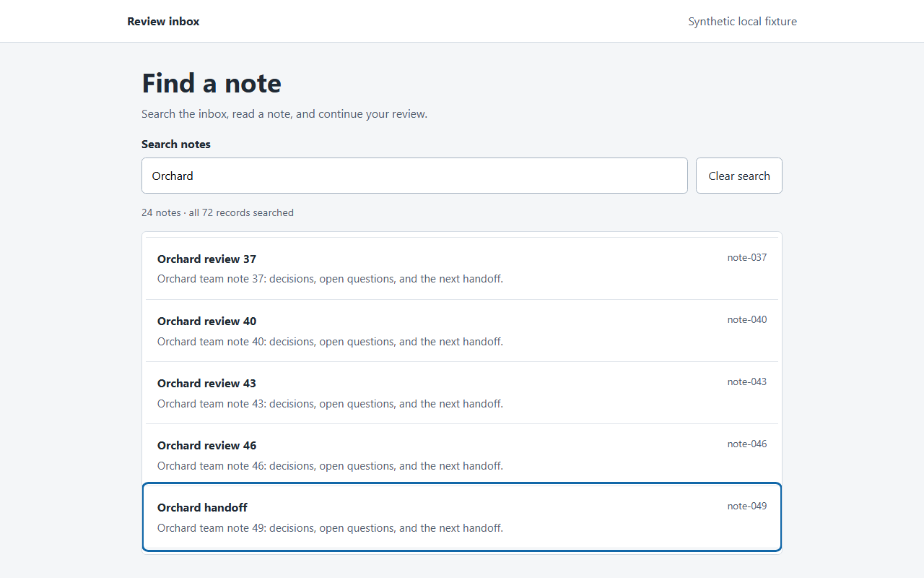Click the Orchard team note 40 description
This screenshot has width=924, height=578.
(x=330, y=341)
